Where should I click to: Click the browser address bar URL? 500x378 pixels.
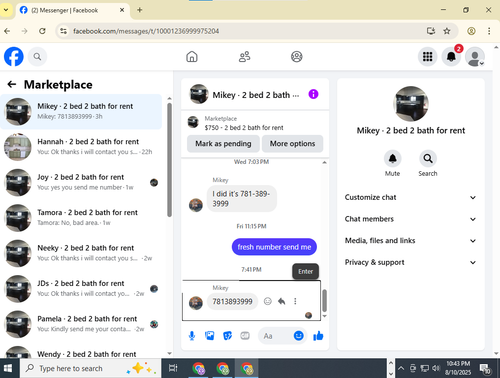(x=146, y=31)
